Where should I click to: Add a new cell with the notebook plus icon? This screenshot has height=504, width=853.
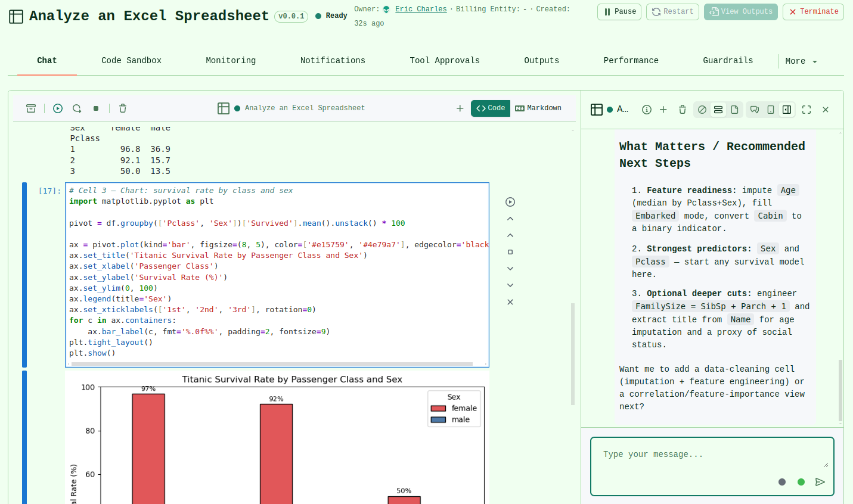click(x=460, y=108)
